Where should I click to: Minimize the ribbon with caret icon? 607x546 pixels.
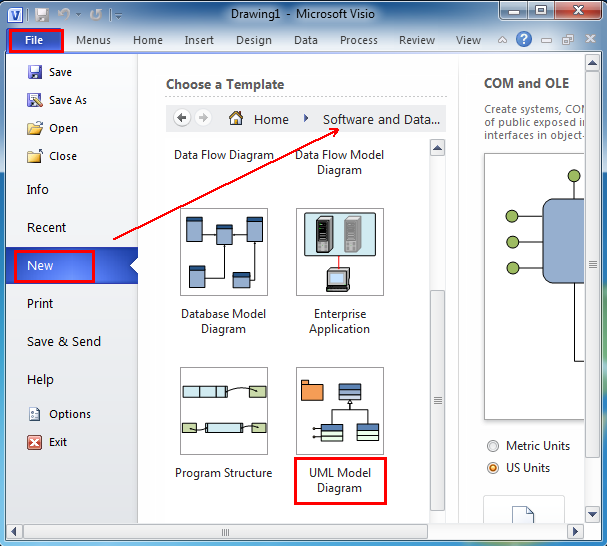[x=502, y=39]
